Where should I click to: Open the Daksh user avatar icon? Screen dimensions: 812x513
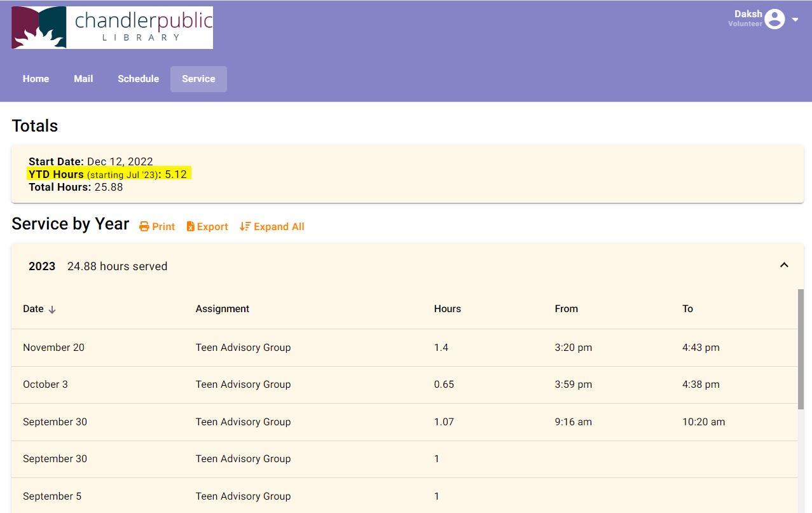click(x=774, y=19)
